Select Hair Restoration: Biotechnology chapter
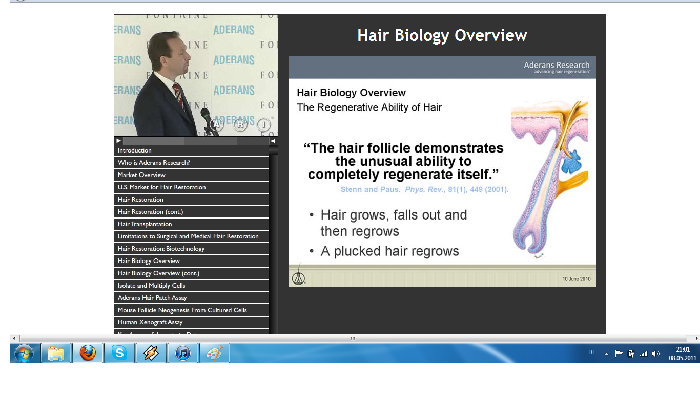Image resolution: width=700 pixels, height=393 pixels. point(192,249)
